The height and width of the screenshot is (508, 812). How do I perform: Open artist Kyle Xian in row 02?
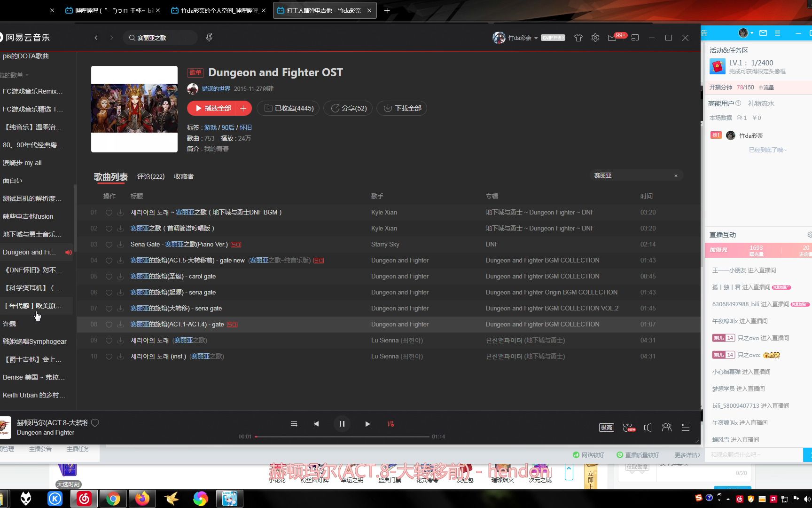[384, 228]
